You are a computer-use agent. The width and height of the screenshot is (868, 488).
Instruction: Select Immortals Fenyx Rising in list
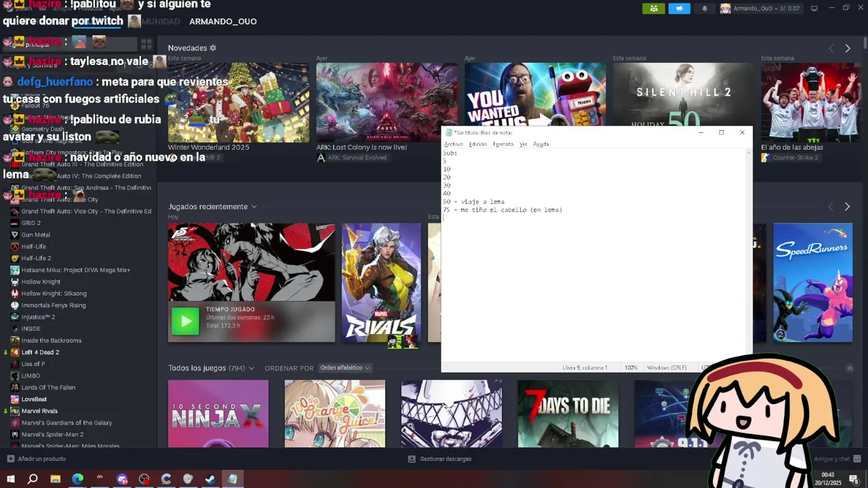pos(54,305)
